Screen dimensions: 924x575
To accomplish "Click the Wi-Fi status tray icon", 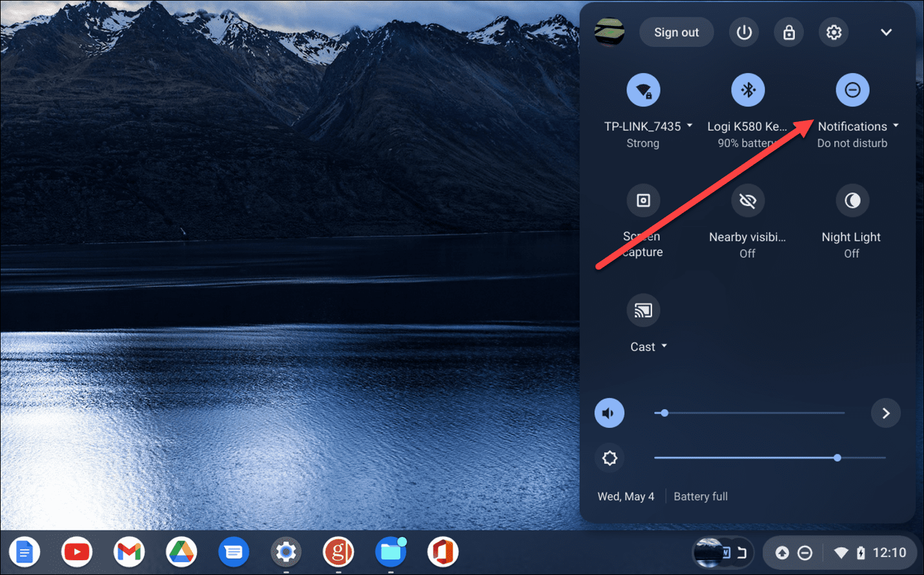I will [841, 553].
